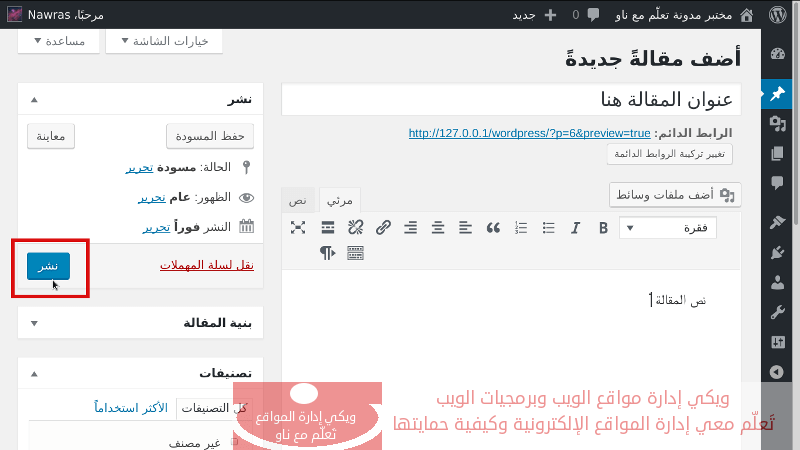Screen dimensions: 800x450
Task: Toggle distraction-free fullscreen writing mode
Action: click(298, 228)
